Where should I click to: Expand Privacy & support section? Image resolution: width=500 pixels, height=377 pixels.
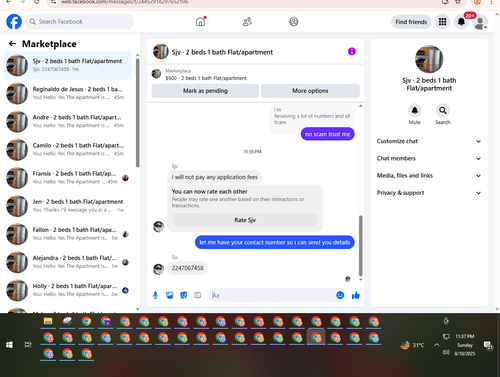point(429,193)
